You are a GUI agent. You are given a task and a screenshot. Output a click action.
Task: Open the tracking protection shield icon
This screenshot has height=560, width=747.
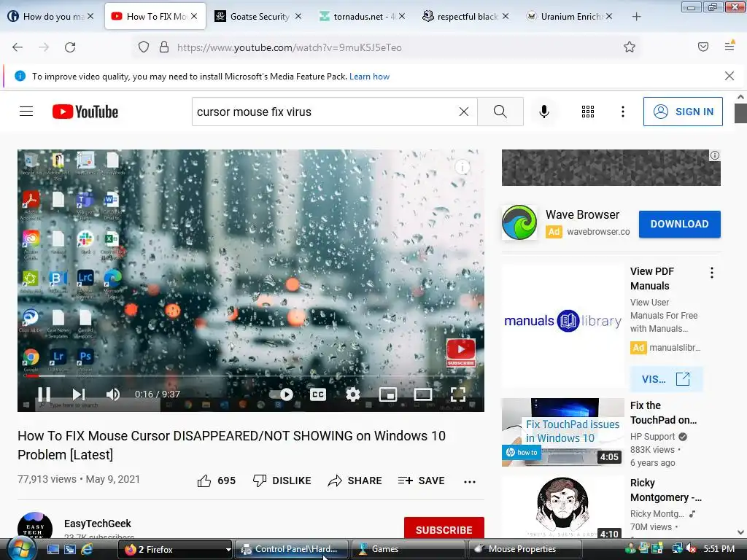click(x=144, y=47)
